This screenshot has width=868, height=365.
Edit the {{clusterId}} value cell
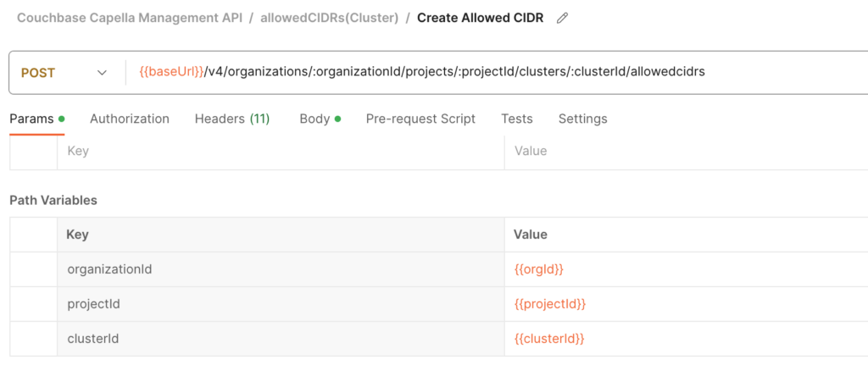[x=686, y=338]
